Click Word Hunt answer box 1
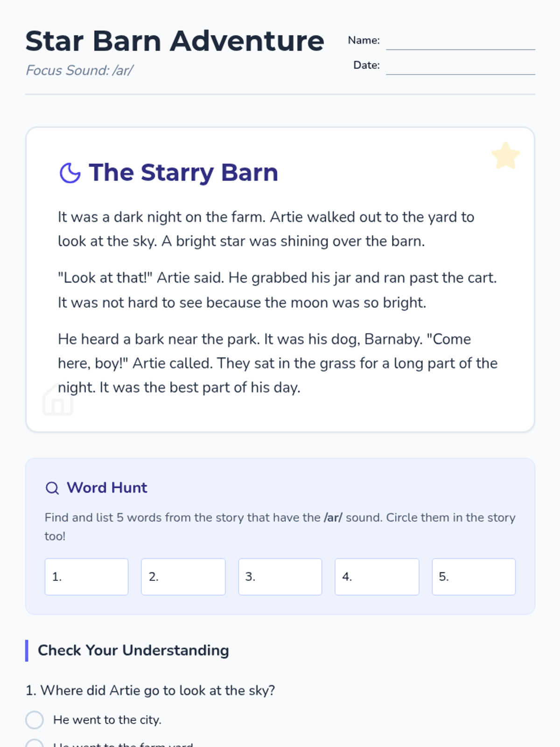The image size is (560, 747). 86,577
